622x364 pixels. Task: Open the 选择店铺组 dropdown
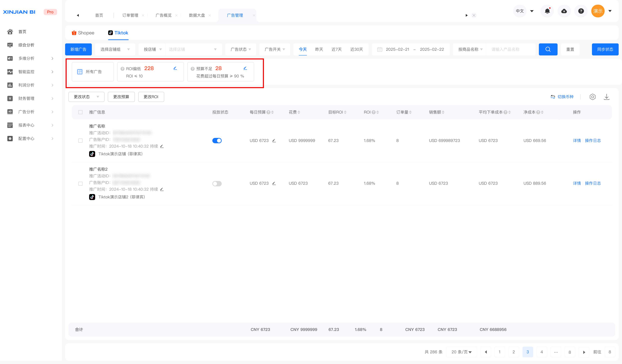point(115,49)
